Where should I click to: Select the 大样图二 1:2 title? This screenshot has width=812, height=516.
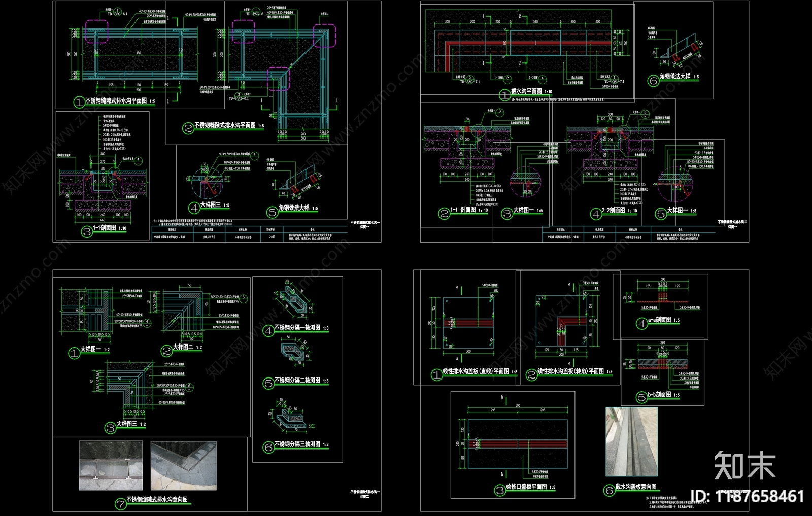pos(182,348)
